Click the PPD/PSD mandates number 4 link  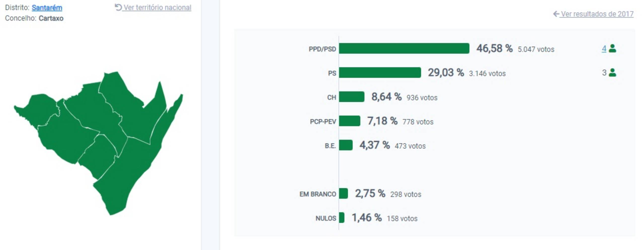point(604,48)
